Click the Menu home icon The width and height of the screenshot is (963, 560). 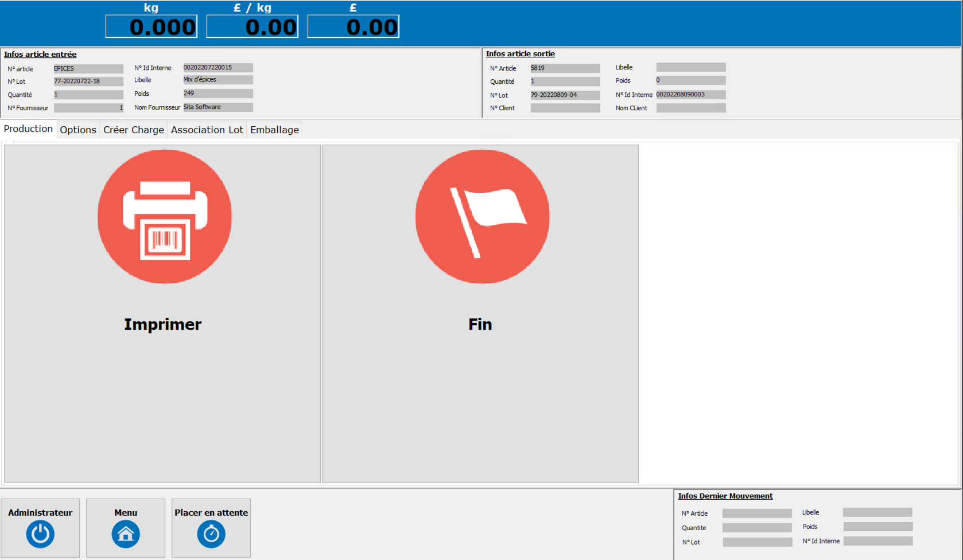coord(126,534)
